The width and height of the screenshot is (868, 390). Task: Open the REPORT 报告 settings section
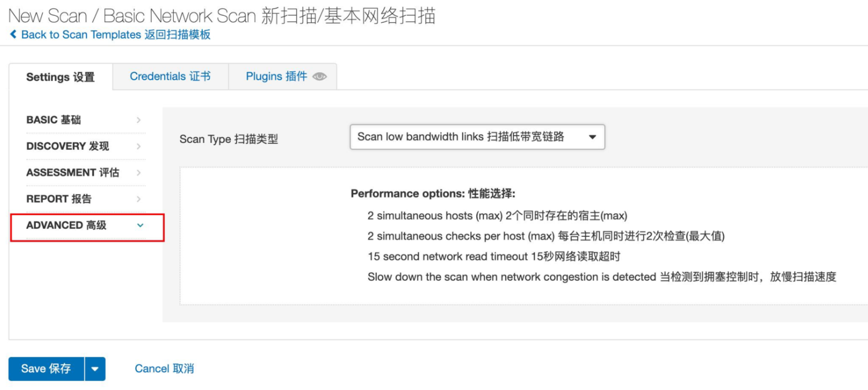tap(59, 199)
